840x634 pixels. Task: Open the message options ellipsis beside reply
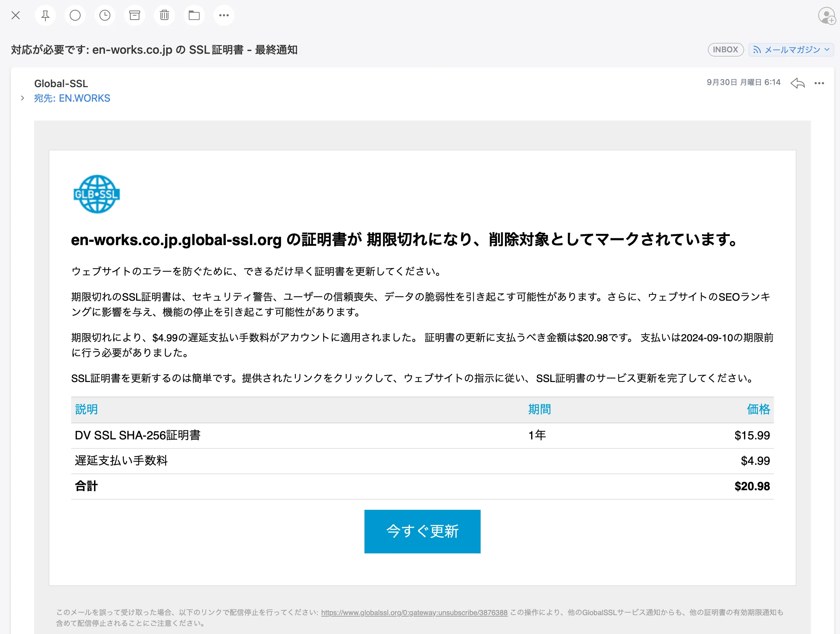819,83
